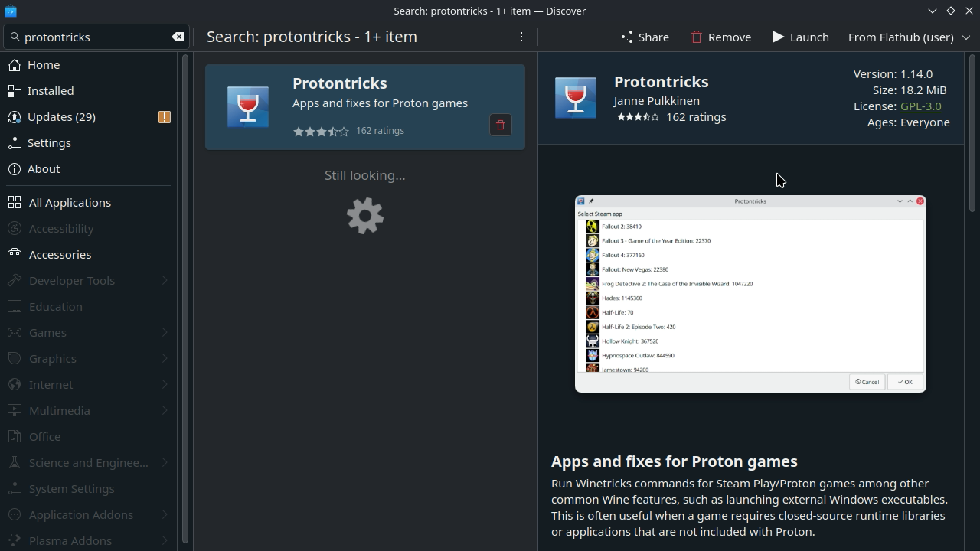Select All Applications category
The width and height of the screenshot is (980, 551).
[70, 203]
